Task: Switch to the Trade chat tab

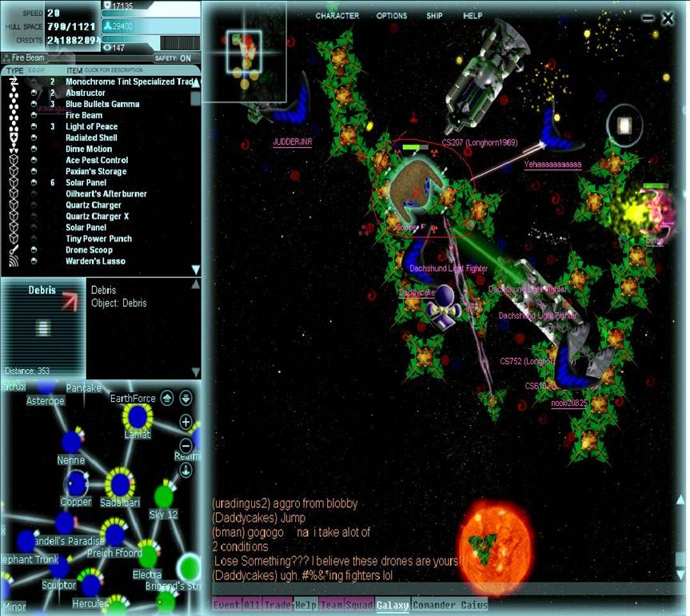Action: [x=278, y=606]
